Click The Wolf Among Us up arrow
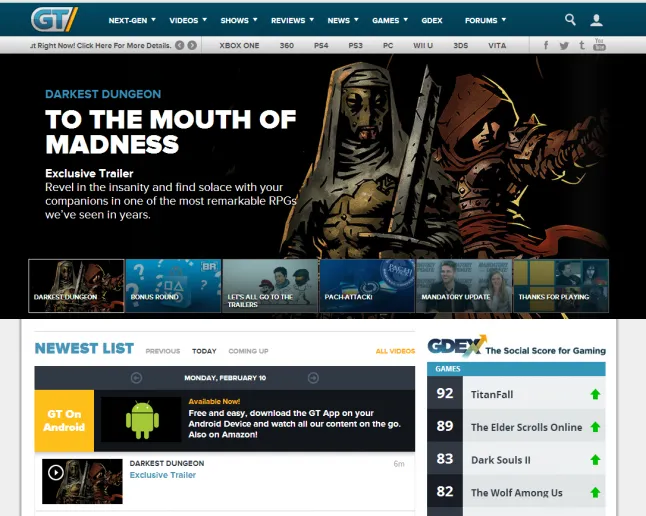The height and width of the screenshot is (516, 646). point(595,492)
